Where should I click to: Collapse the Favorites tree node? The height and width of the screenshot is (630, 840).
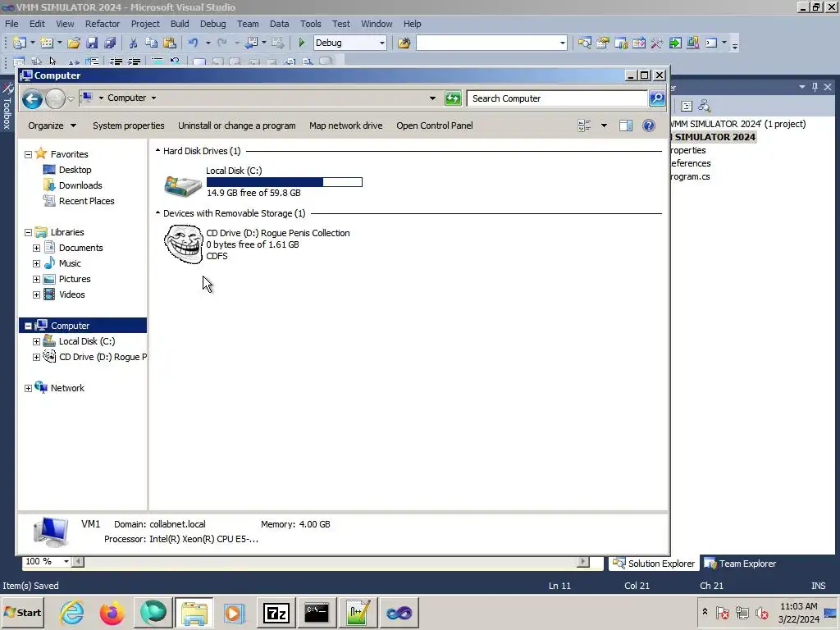29,154
